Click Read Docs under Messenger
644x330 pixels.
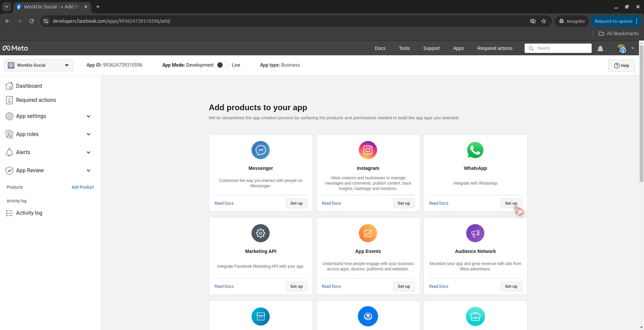pos(224,203)
